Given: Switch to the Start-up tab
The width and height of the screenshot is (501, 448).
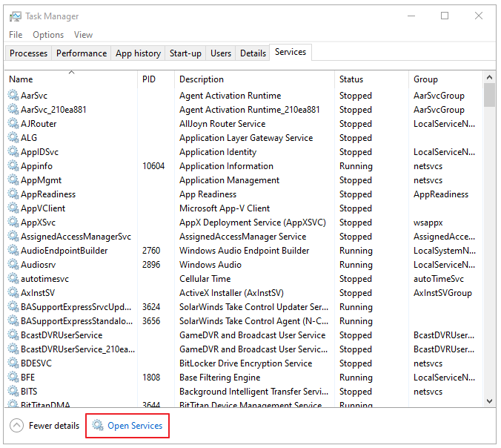Looking at the screenshot, I should tap(185, 53).
